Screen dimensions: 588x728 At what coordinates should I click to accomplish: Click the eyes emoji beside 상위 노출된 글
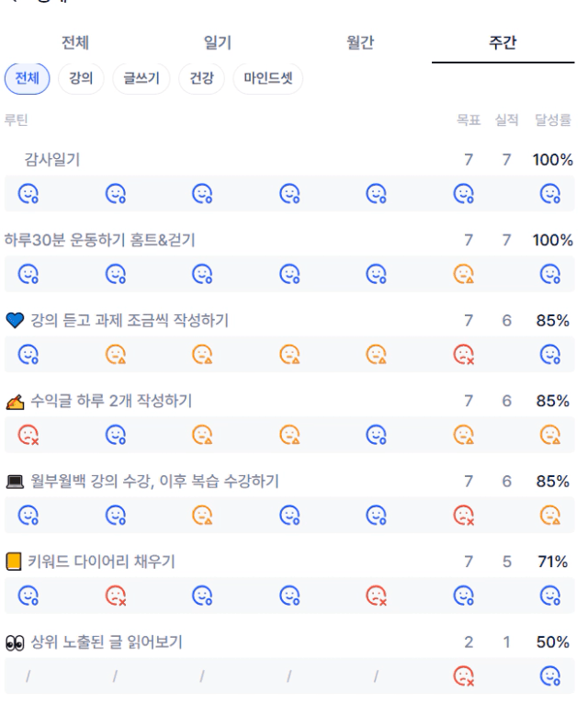(16, 643)
